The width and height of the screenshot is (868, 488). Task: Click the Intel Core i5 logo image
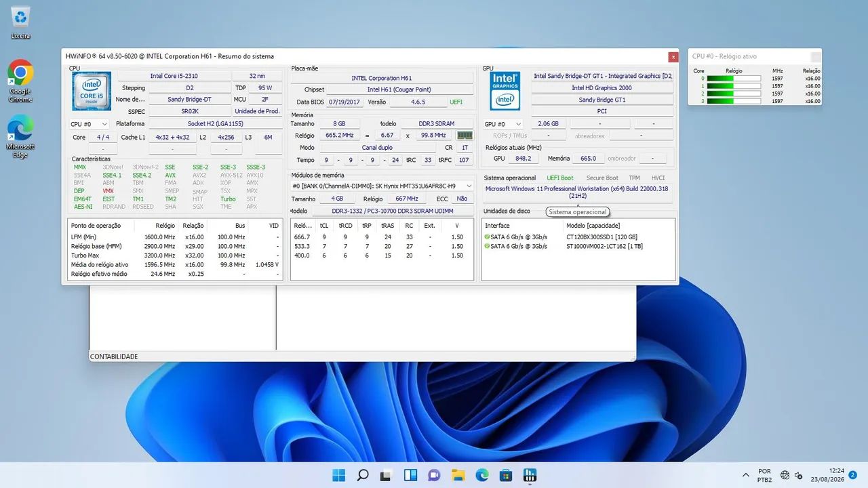(92, 91)
